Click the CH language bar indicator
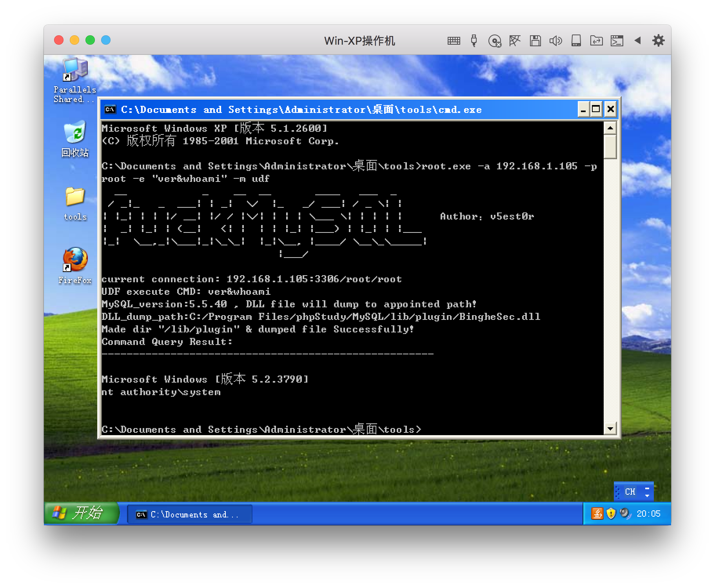 coord(630,492)
